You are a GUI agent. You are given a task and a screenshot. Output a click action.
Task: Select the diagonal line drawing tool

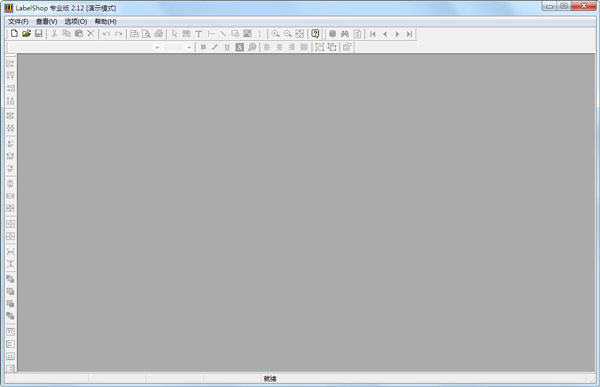[223, 34]
